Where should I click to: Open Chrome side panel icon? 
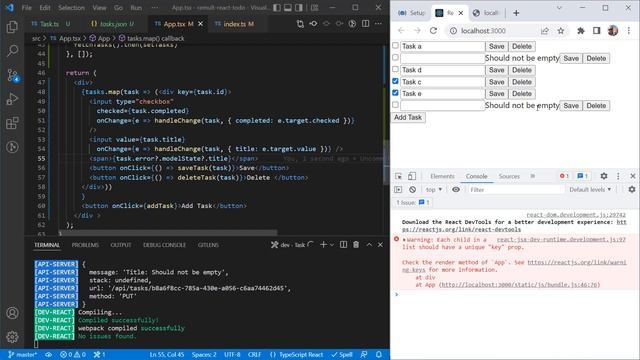pyautogui.click(x=596, y=31)
